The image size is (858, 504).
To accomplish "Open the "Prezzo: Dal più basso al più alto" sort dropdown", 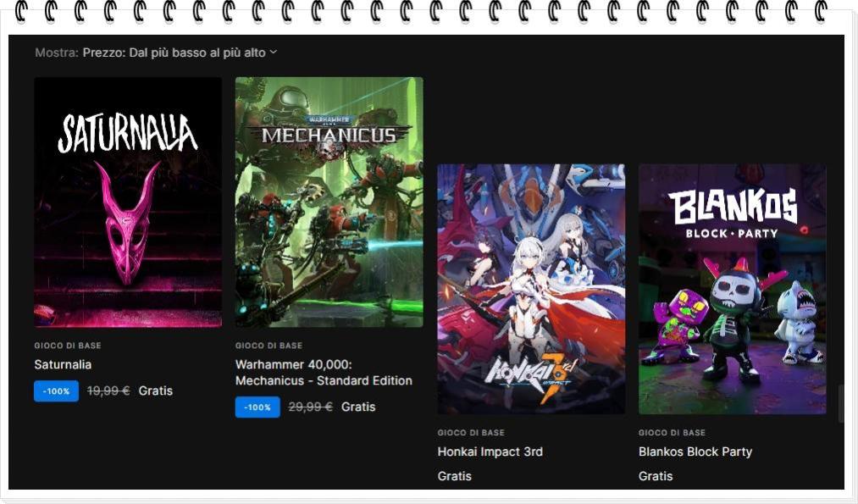I will point(174,53).
